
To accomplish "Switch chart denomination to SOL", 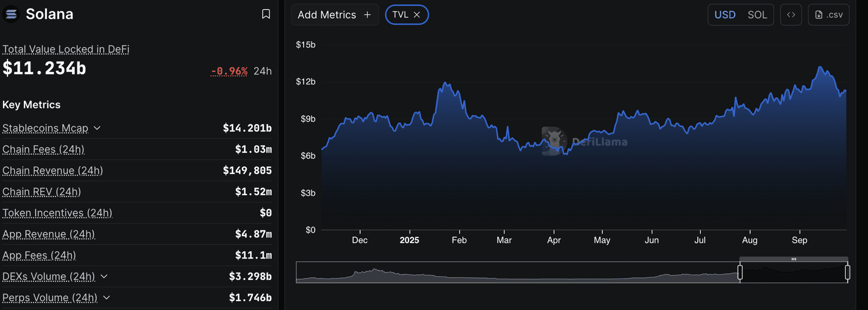I will [x=757, y=14].
